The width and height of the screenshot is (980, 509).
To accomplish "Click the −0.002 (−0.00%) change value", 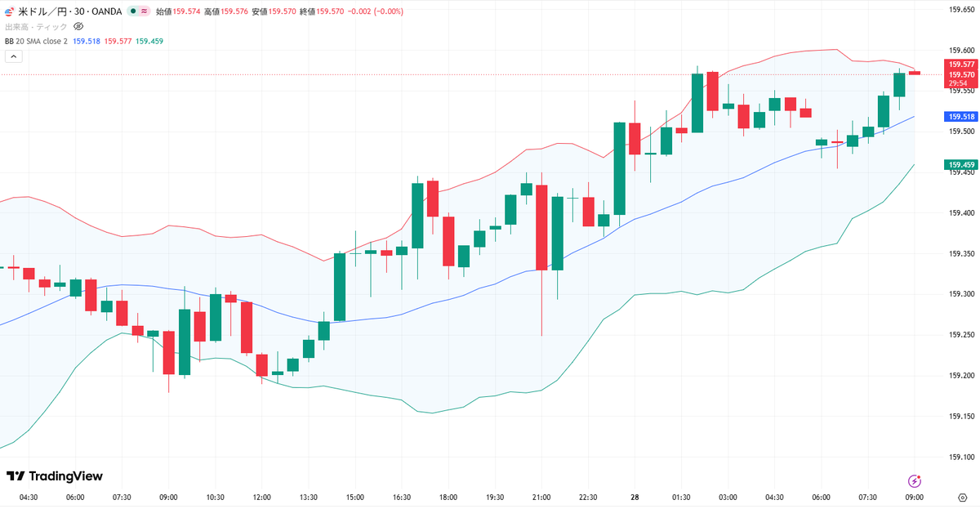I will [x=375, y=11].
